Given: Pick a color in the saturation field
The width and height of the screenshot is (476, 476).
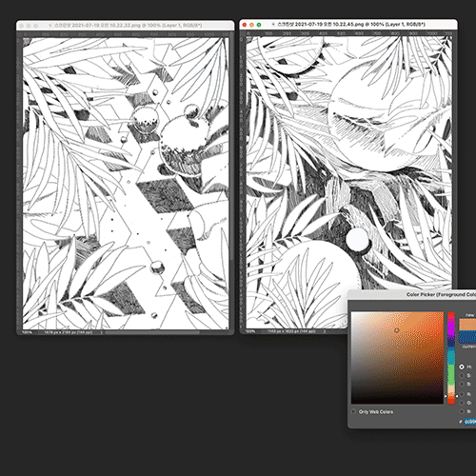Looking at the screenshot, I should point(397,358).
